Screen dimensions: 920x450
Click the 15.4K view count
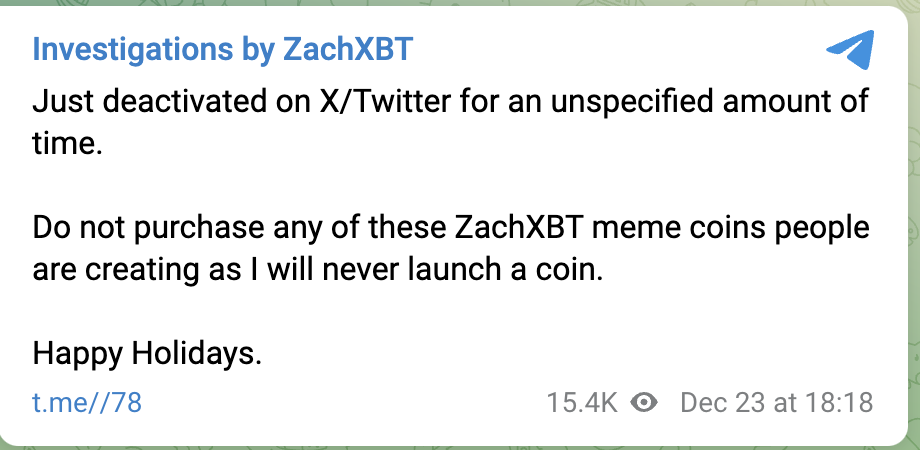(581, 403)
